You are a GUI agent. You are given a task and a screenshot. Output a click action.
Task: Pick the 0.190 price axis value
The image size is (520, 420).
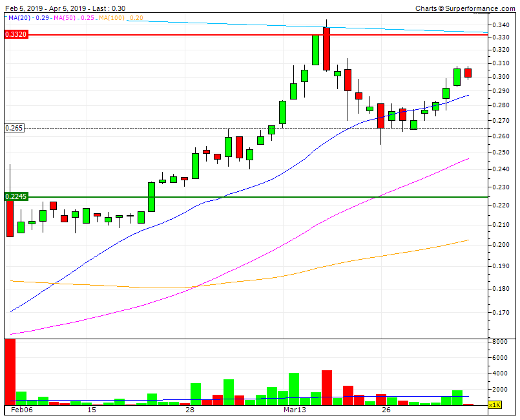[x=501, y=266]
